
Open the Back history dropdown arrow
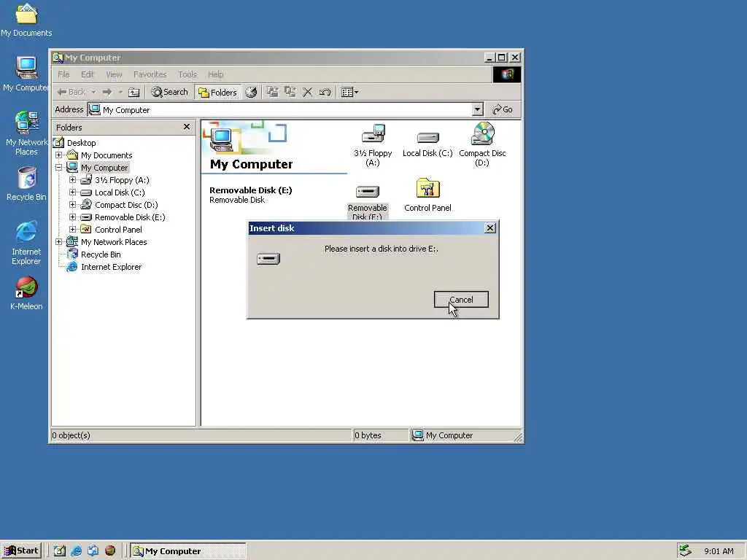pyautogui.click(x=93, y=92)
